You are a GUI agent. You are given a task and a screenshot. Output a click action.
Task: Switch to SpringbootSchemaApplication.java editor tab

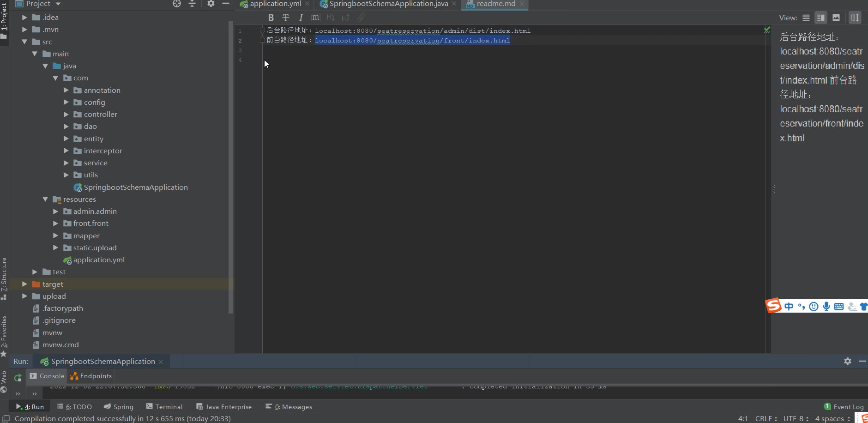click(x=388, y=4)
